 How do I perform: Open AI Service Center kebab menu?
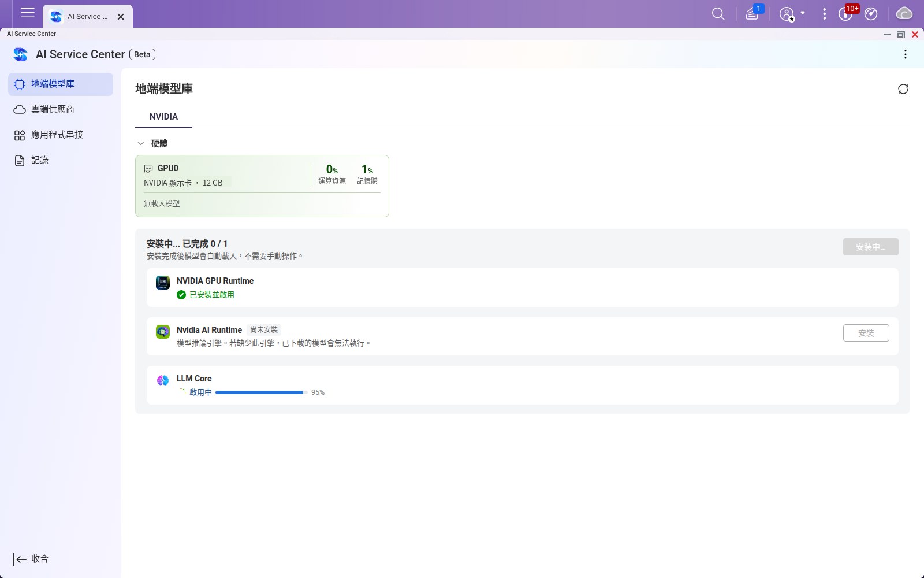tap(905, 54)
